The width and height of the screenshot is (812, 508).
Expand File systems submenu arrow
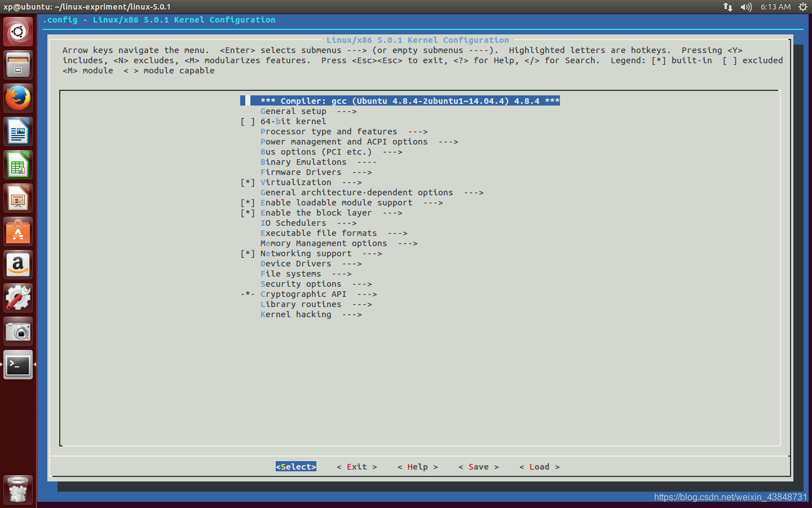342,274
